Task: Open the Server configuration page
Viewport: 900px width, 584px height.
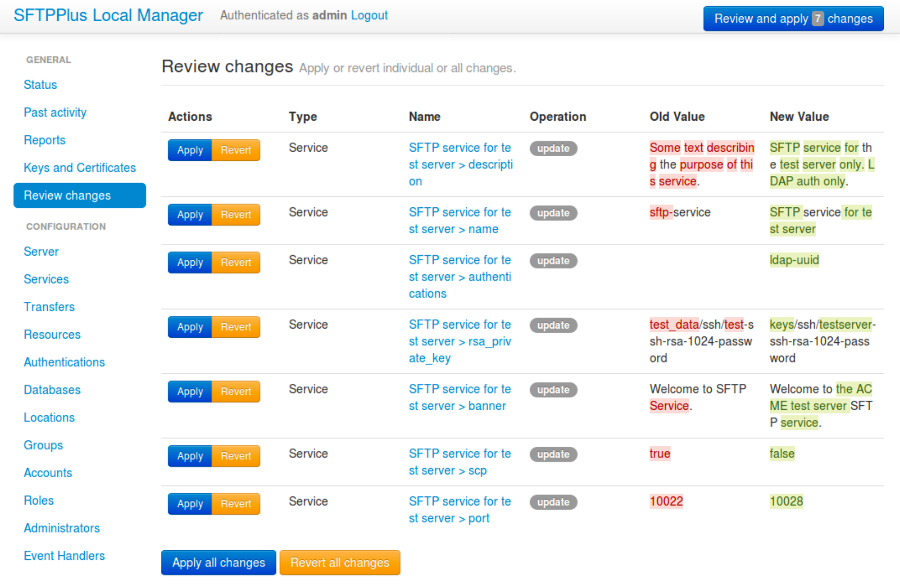Action: (41, 251)
